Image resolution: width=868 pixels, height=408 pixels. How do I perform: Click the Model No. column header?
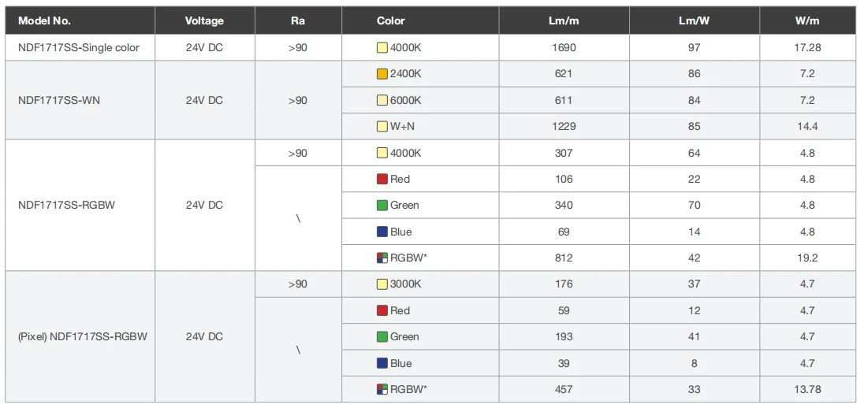[x=44, y=20]
